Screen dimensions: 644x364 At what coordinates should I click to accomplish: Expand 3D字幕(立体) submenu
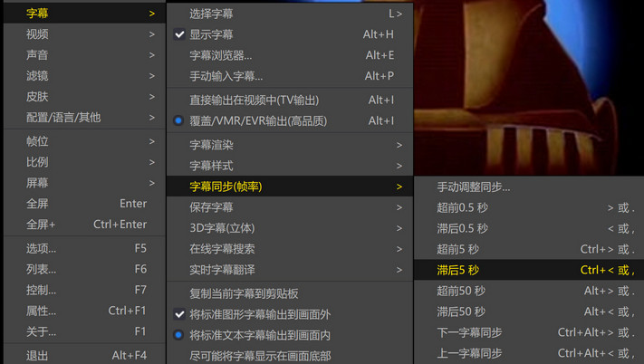click(x=290, y=228)
